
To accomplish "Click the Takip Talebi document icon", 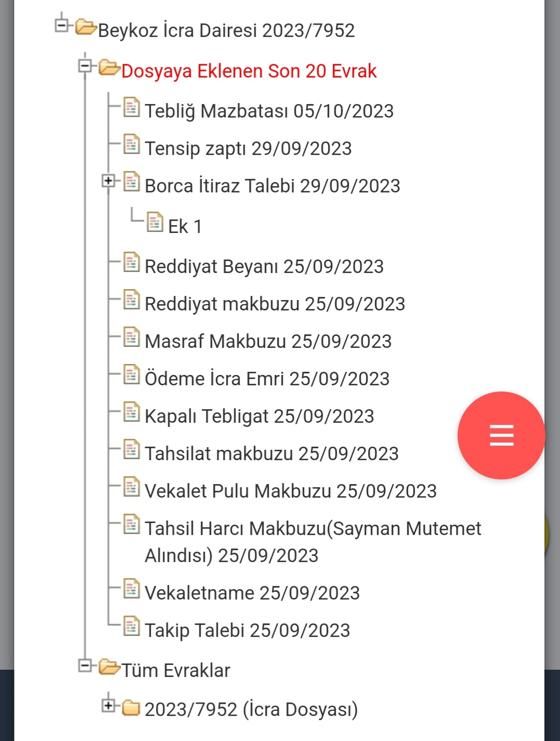I will coord(132,627).
